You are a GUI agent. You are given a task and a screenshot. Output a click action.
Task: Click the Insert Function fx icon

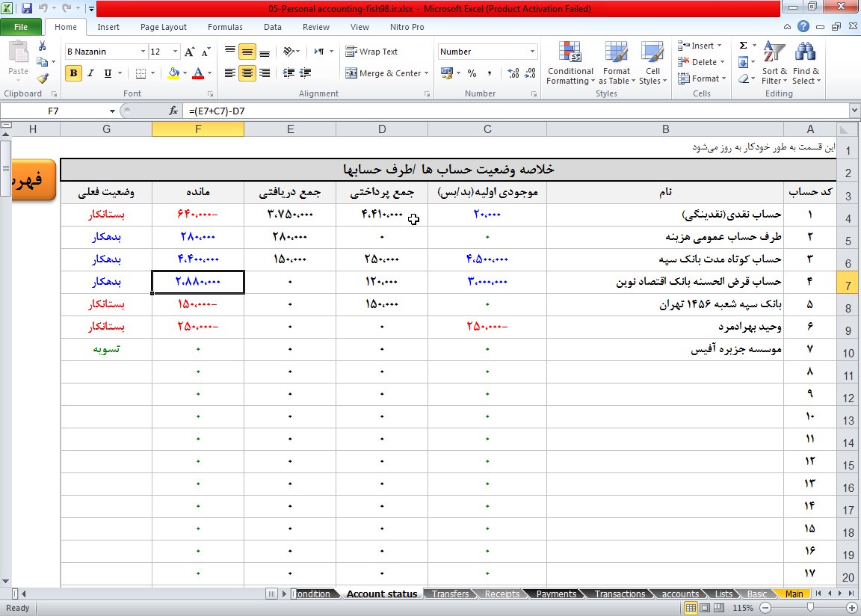click(x=173, y=111)
